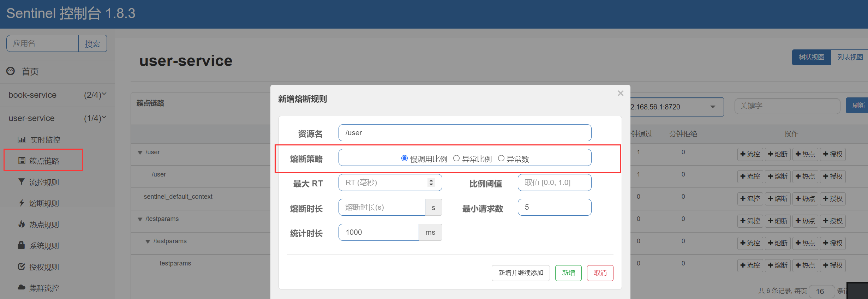Click the 授权规则 check-square icon
Viewport: 868px width, 299px height.
[x=22, y=267]
